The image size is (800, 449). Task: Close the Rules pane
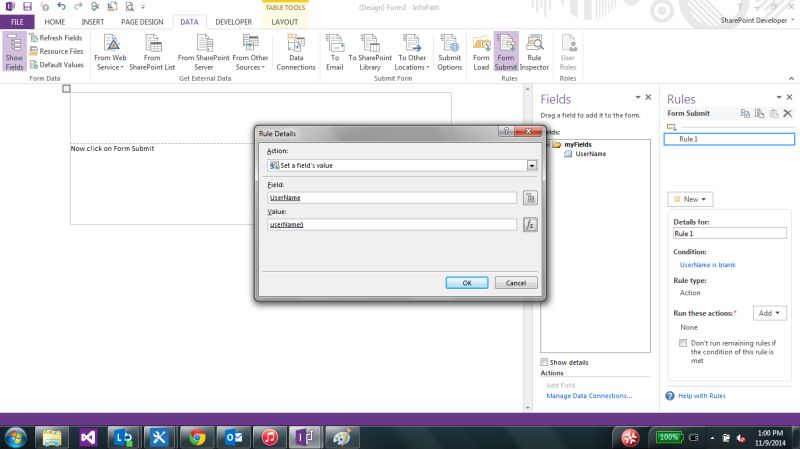click(x=789, y=97)
